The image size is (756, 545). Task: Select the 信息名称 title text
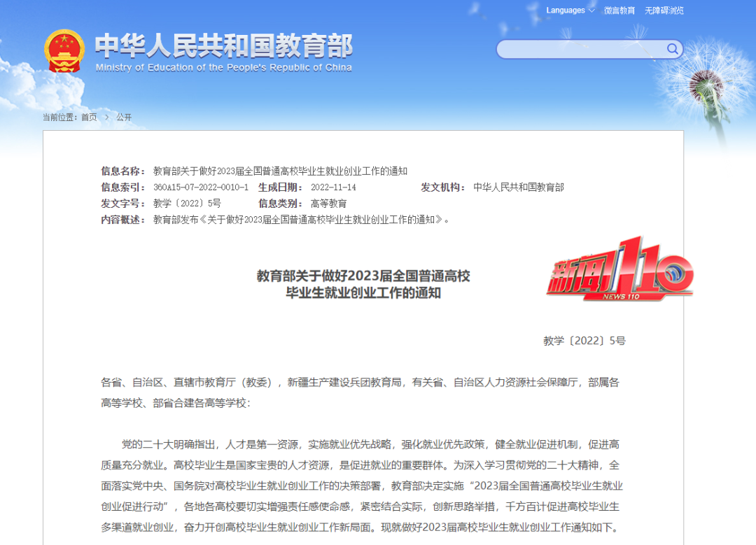pos(280,171)
